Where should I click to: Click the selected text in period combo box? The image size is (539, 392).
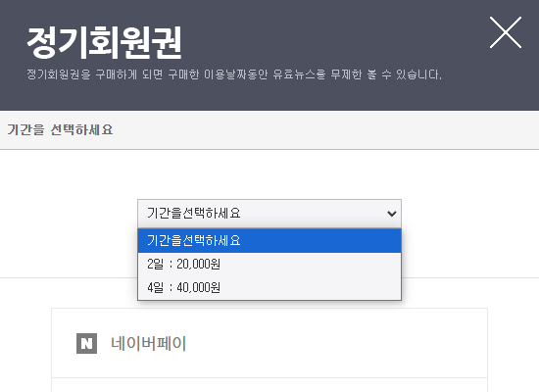(x=193, y=214)
